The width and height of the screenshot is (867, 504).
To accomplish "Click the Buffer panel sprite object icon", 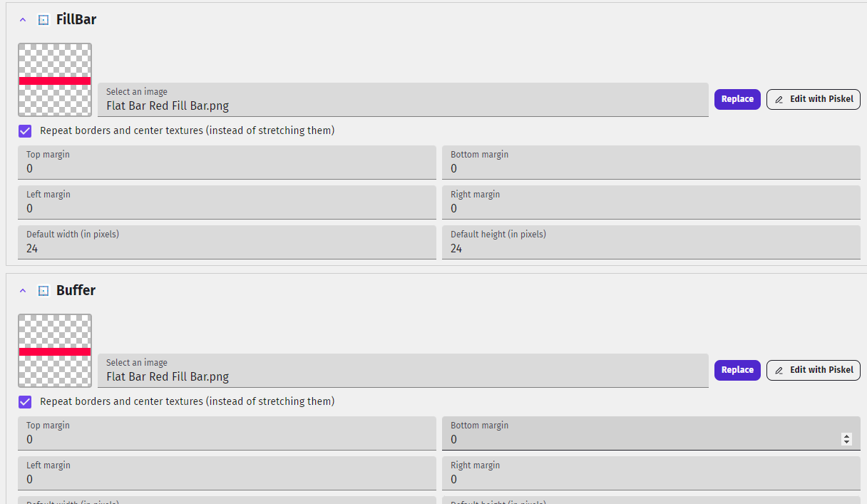I will (x=43, y=291).
